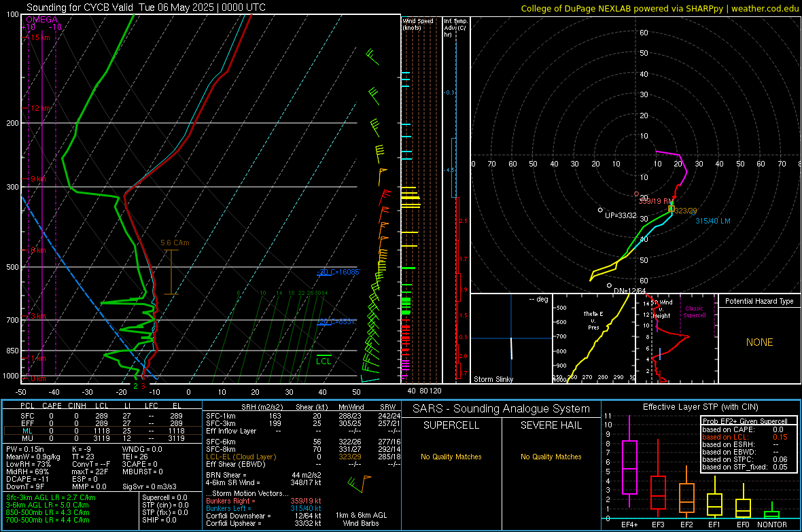
Task: Click the weather.cod.edu credit text
Action: tap(765, 8)
